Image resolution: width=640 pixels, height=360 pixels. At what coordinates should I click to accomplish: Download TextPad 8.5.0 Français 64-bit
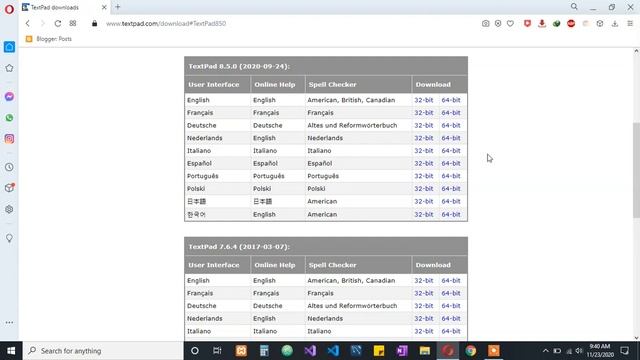click(451, 113)
